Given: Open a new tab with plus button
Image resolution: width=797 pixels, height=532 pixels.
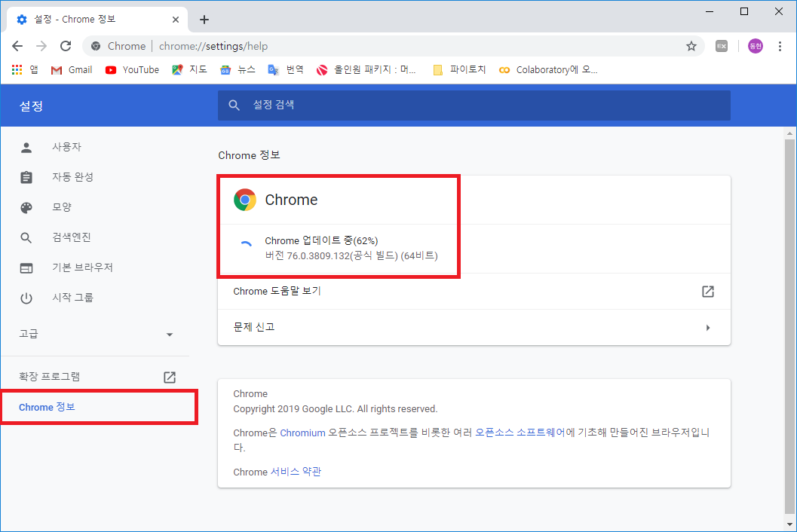Looking at the screenshot, I should tap(204, 20).
